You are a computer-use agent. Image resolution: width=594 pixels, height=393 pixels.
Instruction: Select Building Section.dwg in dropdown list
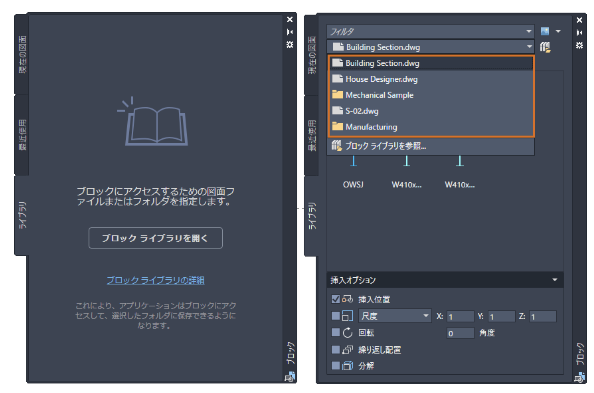coord(431,63)
